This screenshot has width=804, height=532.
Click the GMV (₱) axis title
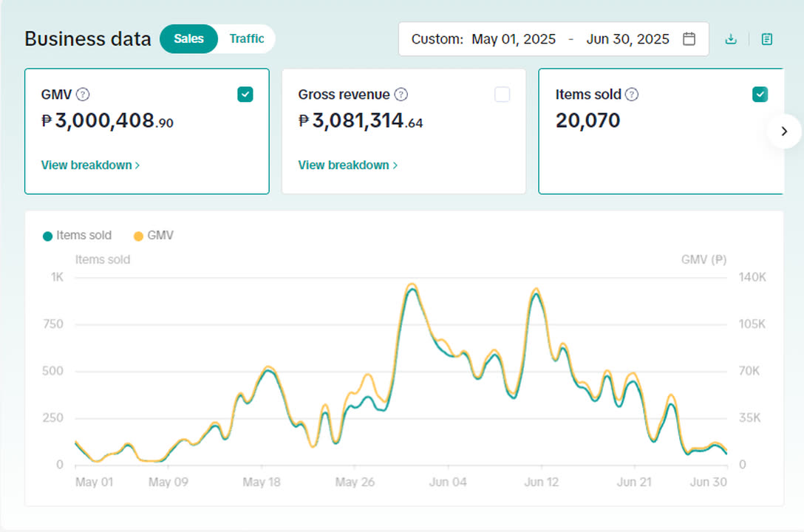click(x=704, y=260)
